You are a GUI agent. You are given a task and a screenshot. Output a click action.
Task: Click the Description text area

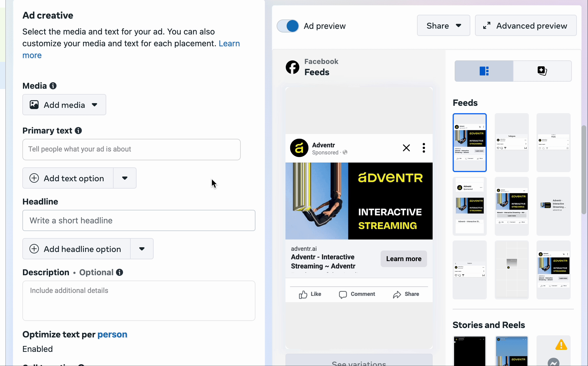[x=139, y=301]
